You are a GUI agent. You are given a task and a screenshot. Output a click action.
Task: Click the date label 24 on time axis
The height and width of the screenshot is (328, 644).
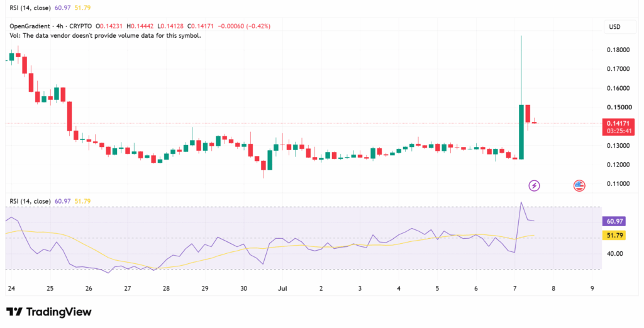(11, 288)
